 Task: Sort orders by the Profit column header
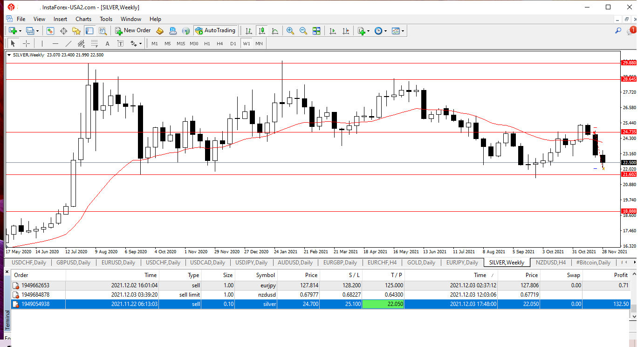click(x=607, y=275)
